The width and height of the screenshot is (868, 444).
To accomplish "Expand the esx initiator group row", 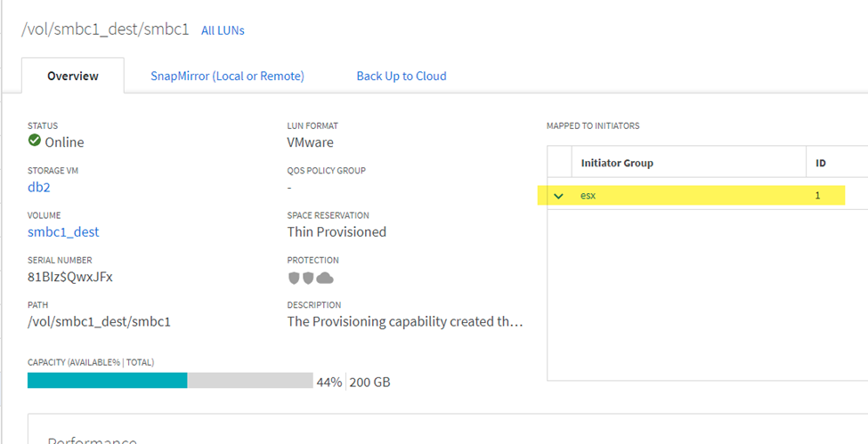I will coord(559,196).
